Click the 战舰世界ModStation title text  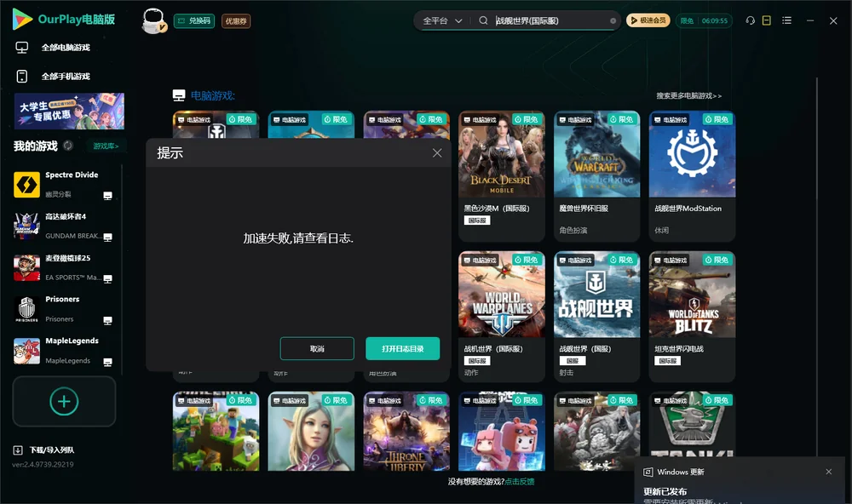(688, 209)
